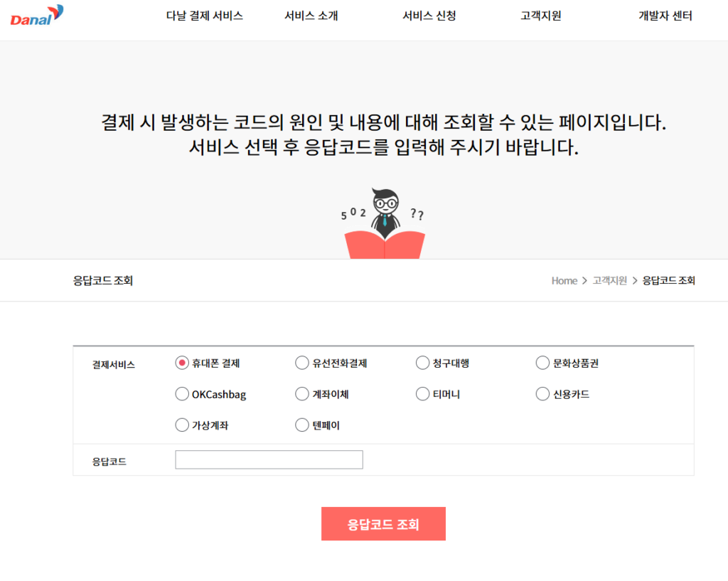
Task: Pick 문화상품권 as the service
Action: [542, 363]
